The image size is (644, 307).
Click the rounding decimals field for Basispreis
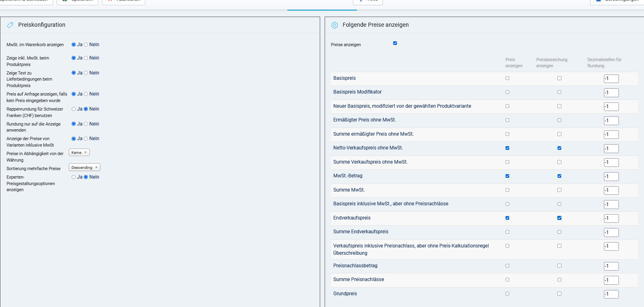coord(611,79)
